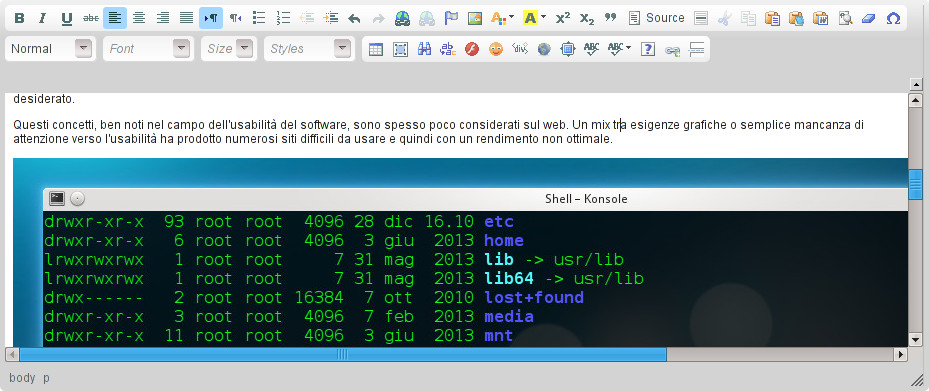Viewport: 929px width, 391px height.
Task: Click the anchor flag icon
Action: [451, 18]
